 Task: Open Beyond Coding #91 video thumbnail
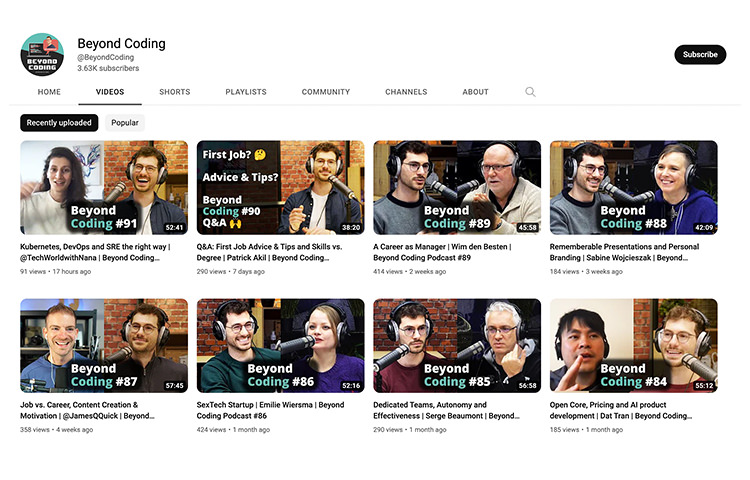click(x=104, y=187)
